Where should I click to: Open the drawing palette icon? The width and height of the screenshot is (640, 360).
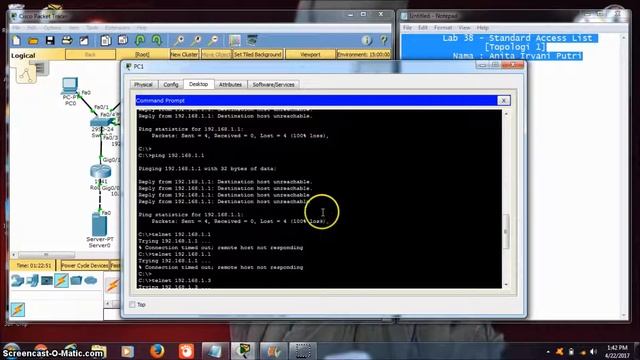(235, 40)
